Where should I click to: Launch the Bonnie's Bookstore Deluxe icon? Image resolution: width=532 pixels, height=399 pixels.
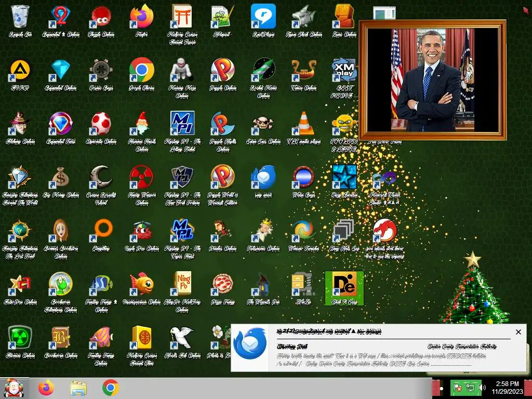[x=60, y=231]
